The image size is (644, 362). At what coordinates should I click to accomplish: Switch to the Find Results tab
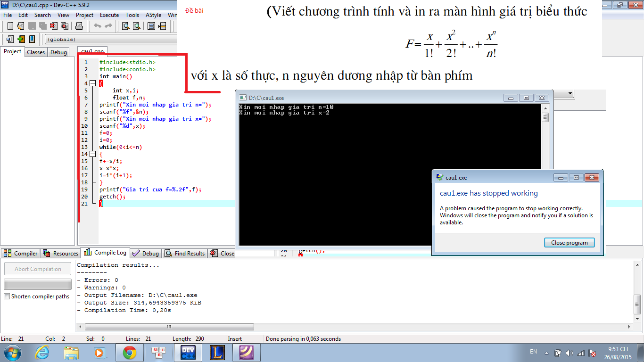point(184,253)
